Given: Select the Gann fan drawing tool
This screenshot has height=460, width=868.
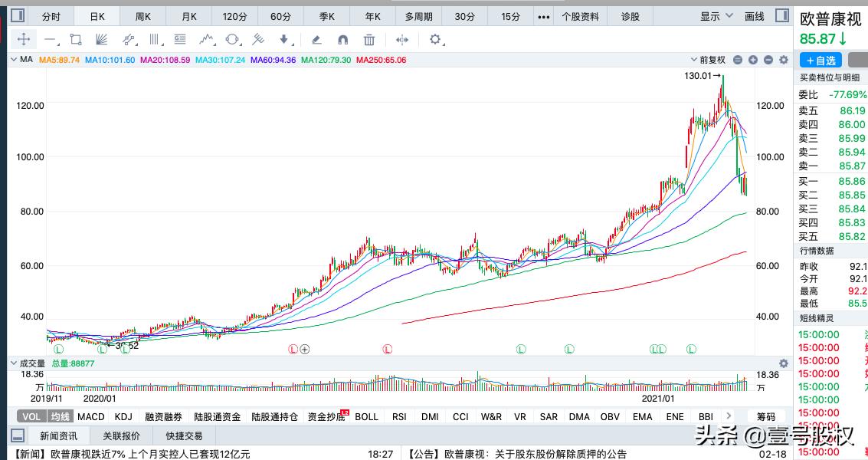Looking at the screenshot, I should 100,41.
